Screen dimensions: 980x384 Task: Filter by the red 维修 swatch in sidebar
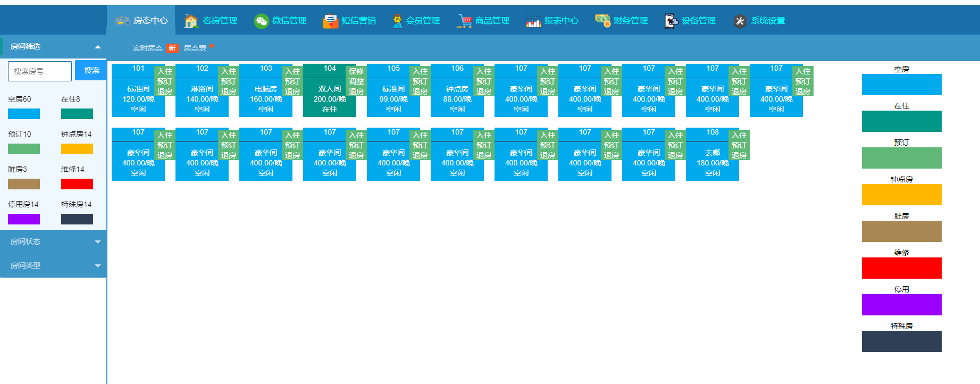coord(77,184)
